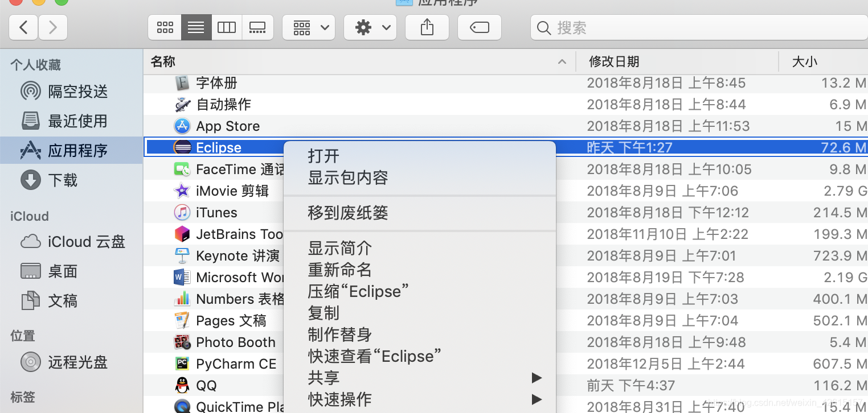Select the QQ app icon
Viewport: 868px width, 413px height.
click(182, 385)
